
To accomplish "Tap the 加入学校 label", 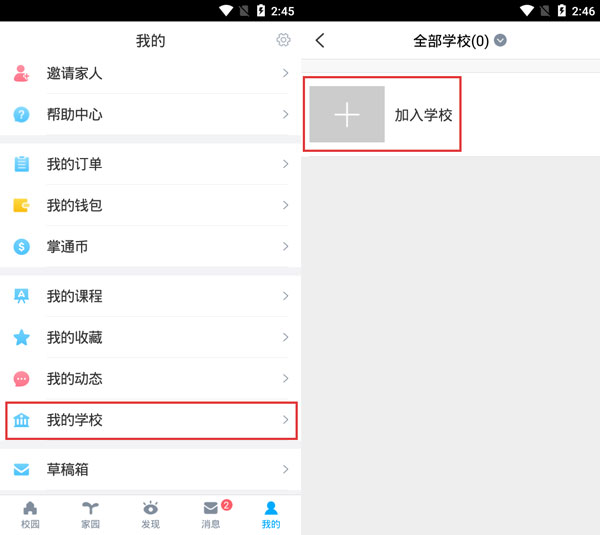I will click(x=423, y=115).
